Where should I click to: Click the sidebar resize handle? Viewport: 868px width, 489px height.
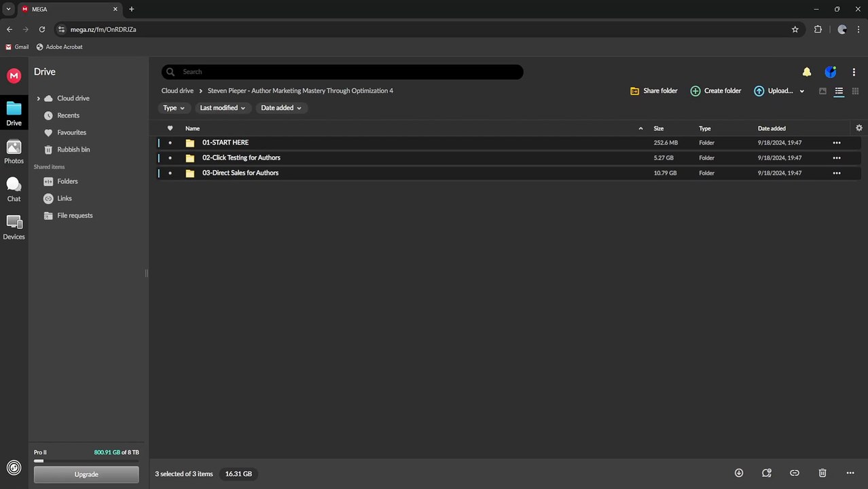(146, 273)
